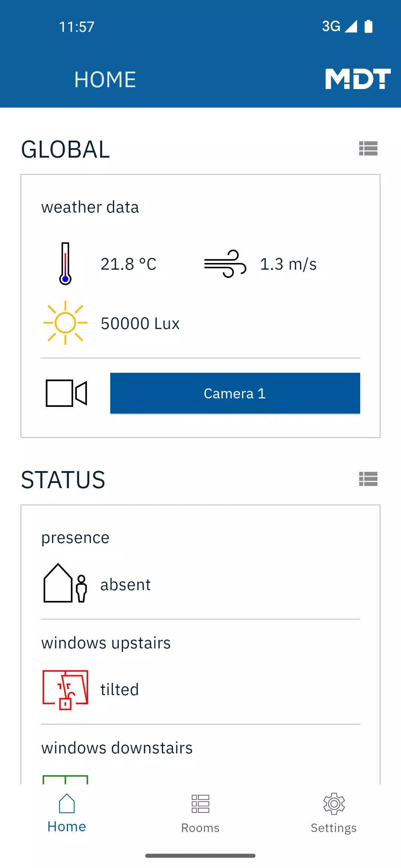Tap the 1.3 m/s wind value
401x868 pixels.
click(288, 264)
